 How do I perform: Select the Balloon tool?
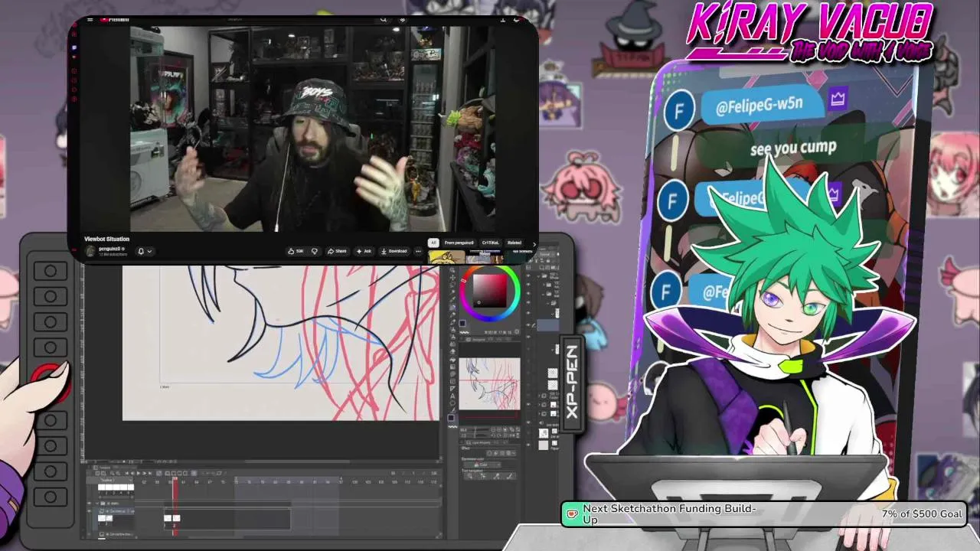click(x=452, y=403)
